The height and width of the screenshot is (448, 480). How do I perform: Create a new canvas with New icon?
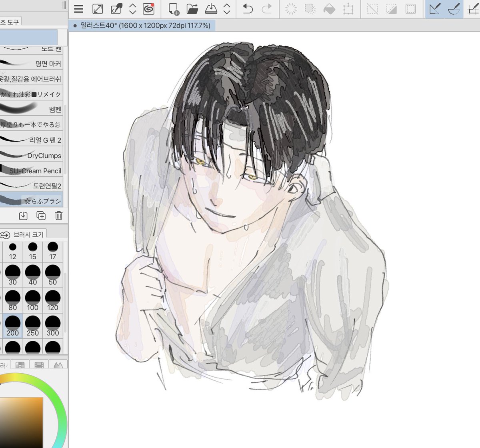pos(173,9)
